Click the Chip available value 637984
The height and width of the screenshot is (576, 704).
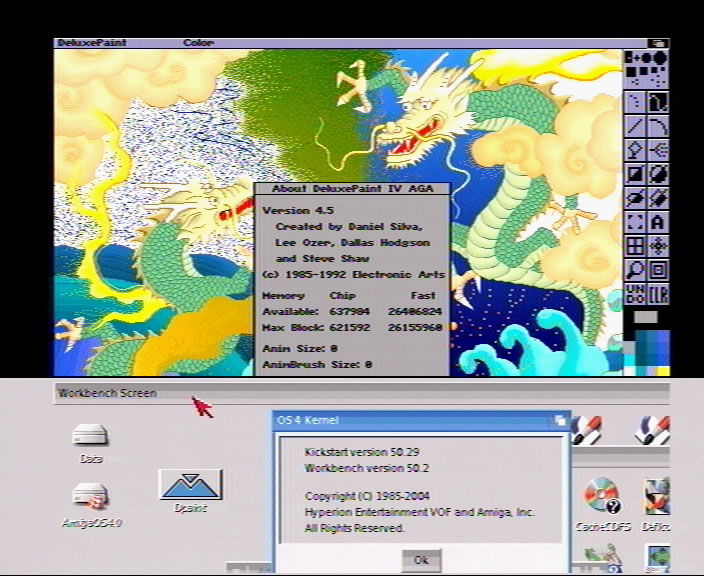point(349,312)
